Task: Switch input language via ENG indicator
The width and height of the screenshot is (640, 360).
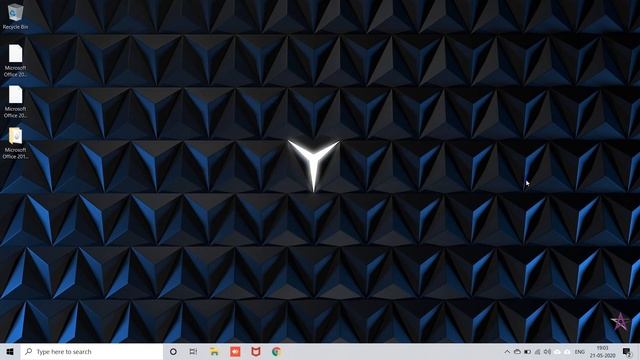Action: click(580, 351)
